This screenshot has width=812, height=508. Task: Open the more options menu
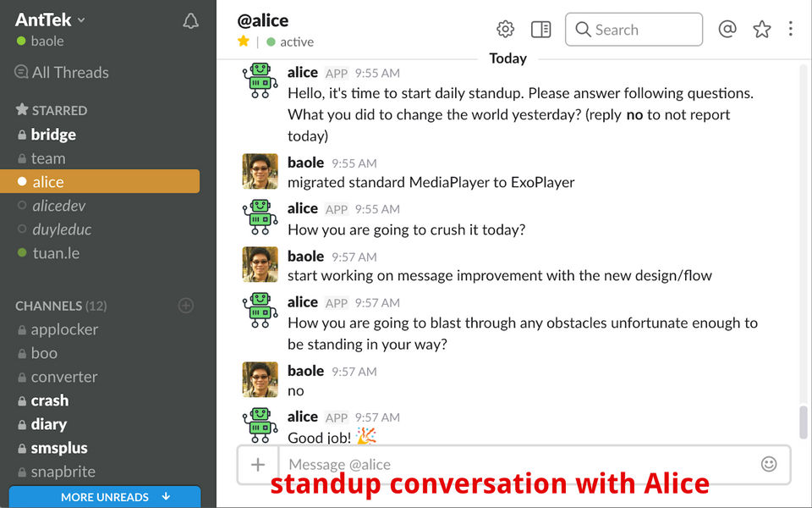[x=791, y=30]
